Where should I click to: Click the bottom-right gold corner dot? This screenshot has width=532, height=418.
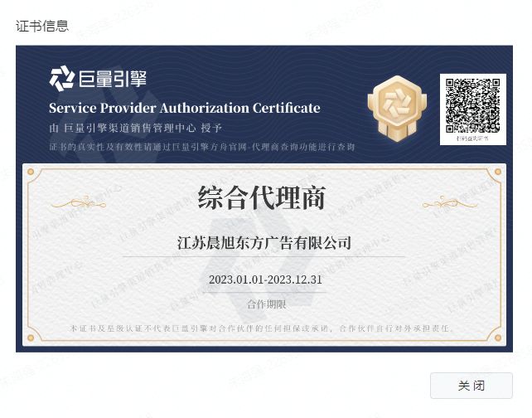498,338
